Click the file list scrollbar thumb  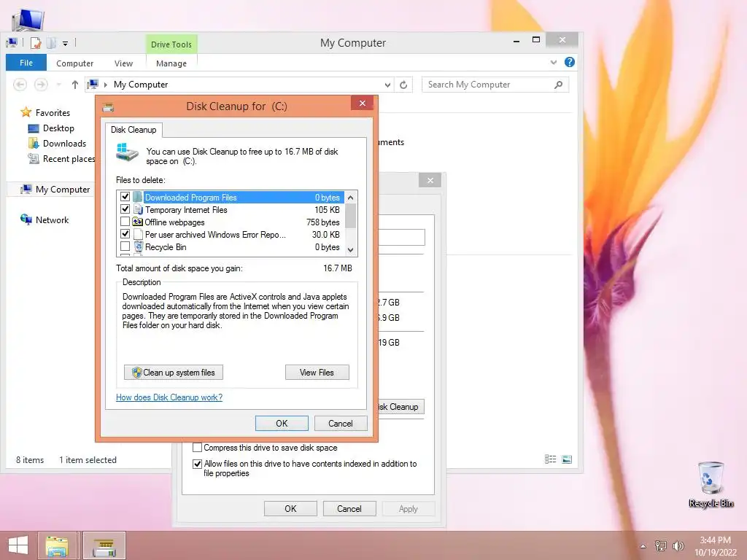351,216
